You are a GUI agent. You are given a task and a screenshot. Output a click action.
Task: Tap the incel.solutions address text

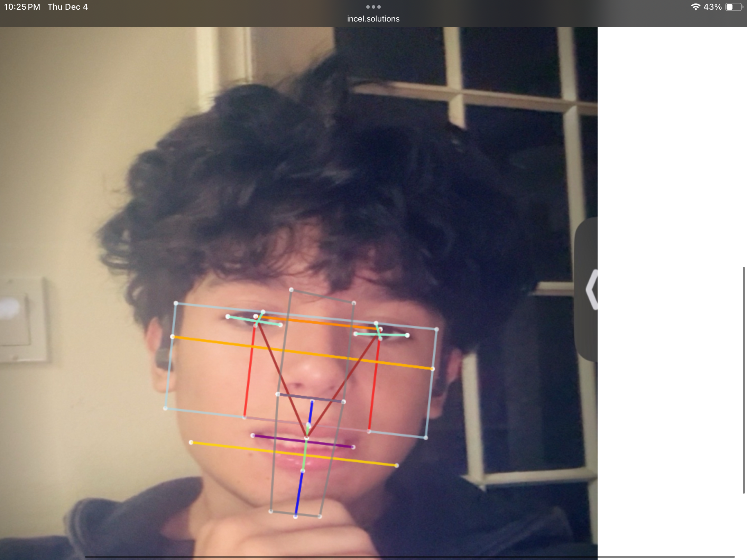click(373, 19)
